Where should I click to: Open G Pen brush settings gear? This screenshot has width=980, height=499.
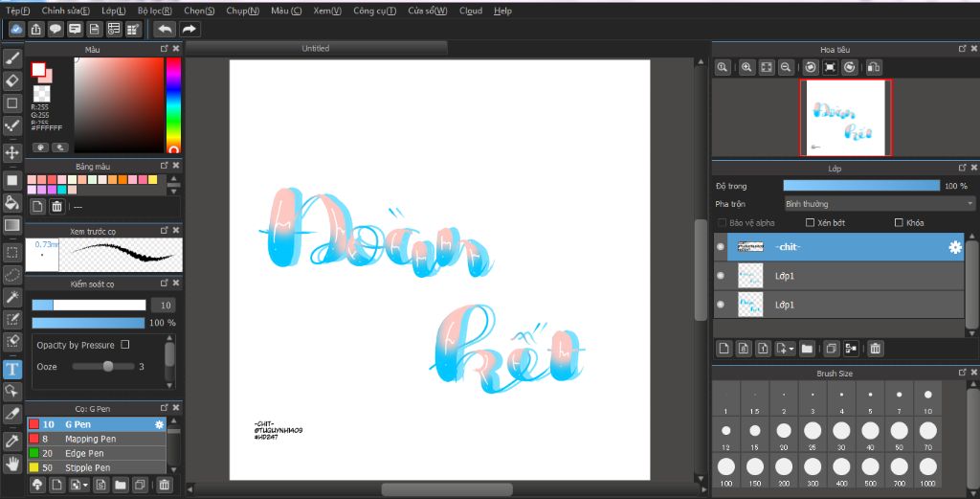coord(160,424)
